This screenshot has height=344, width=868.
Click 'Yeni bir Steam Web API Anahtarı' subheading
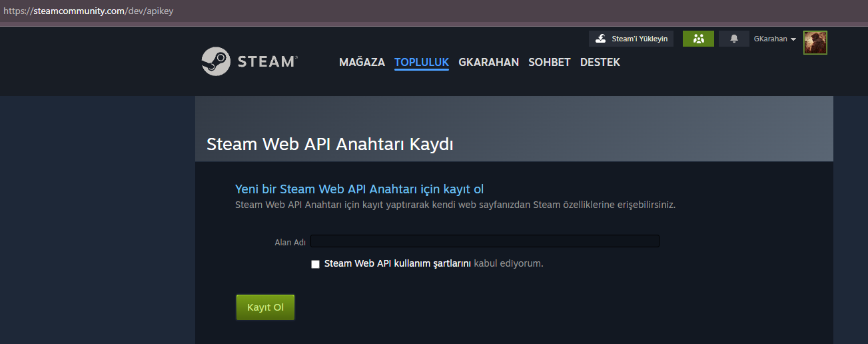click(359, 189)
